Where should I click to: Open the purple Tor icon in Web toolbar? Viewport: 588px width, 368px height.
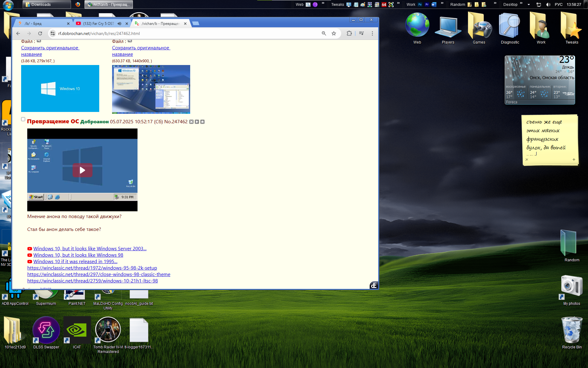(x=315, y=5)
